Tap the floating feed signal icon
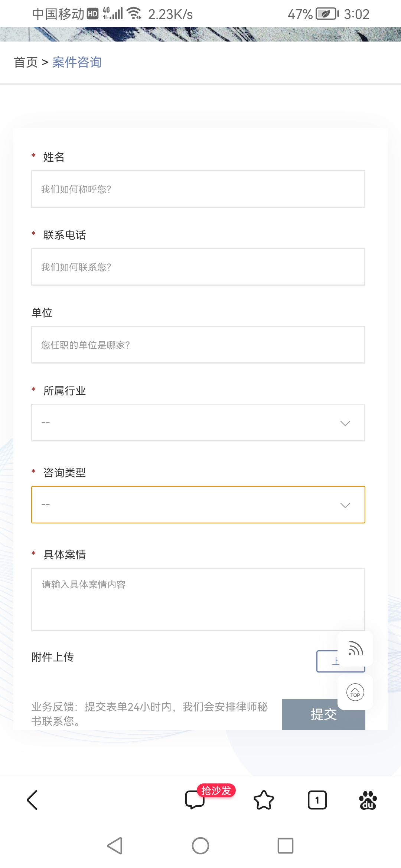The image size is (401, 868). point(355,649)
